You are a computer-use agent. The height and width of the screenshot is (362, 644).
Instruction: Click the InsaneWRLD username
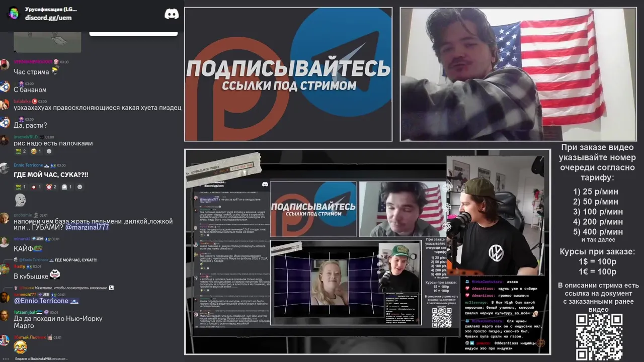point(26,137)
